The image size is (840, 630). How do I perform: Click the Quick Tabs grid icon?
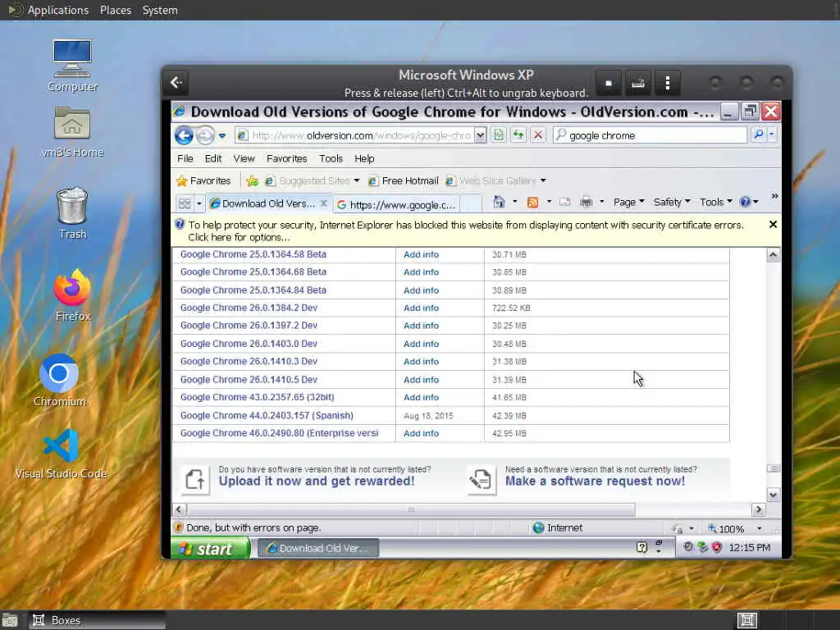click(x=185, y=203)
